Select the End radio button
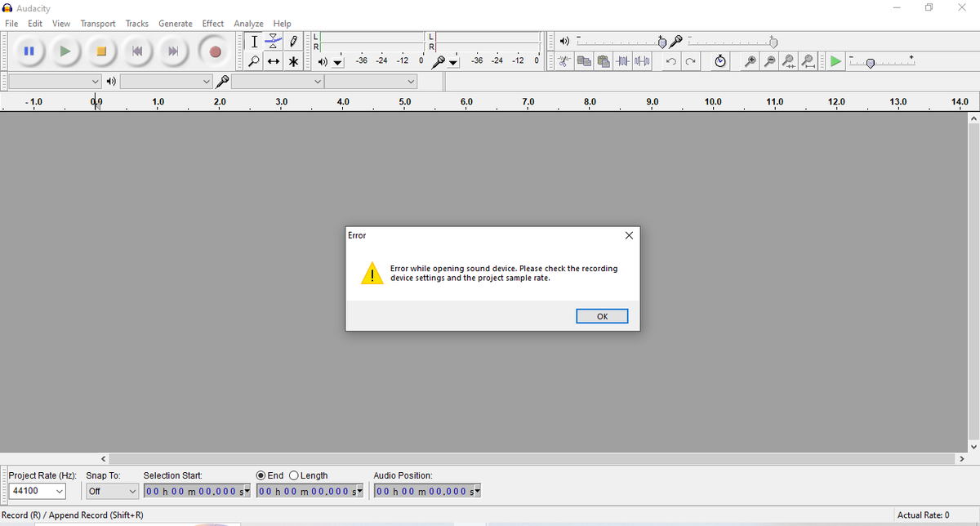Screen dimensions: 980x526 [261, 475]
